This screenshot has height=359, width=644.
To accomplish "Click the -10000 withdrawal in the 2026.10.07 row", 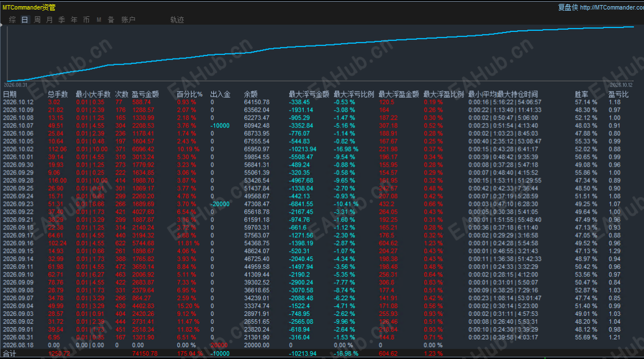I will (220, 126).
